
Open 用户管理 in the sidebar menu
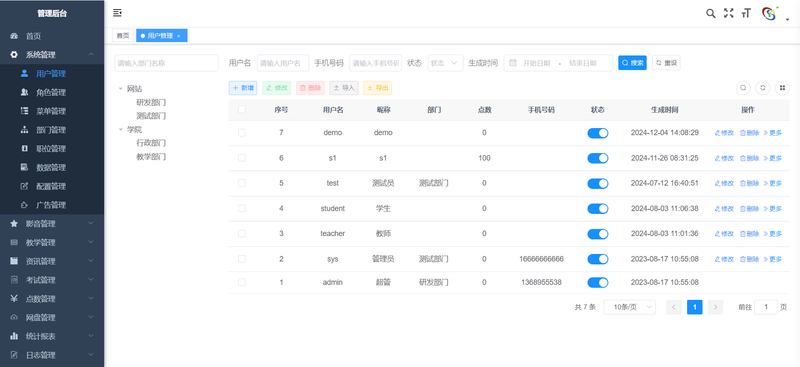pos(52,74)
